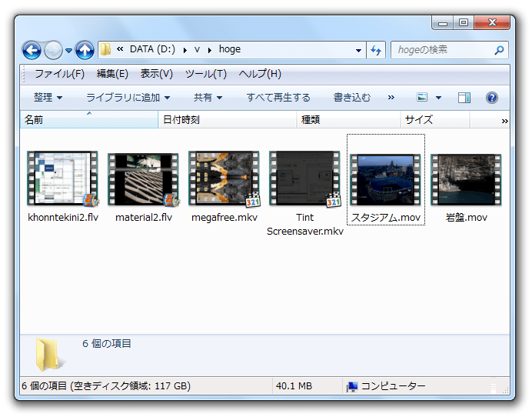Screen dimensions: 532x417
Task: Click the 岩盤.mov file name
Action: click(x=466, y=217)
